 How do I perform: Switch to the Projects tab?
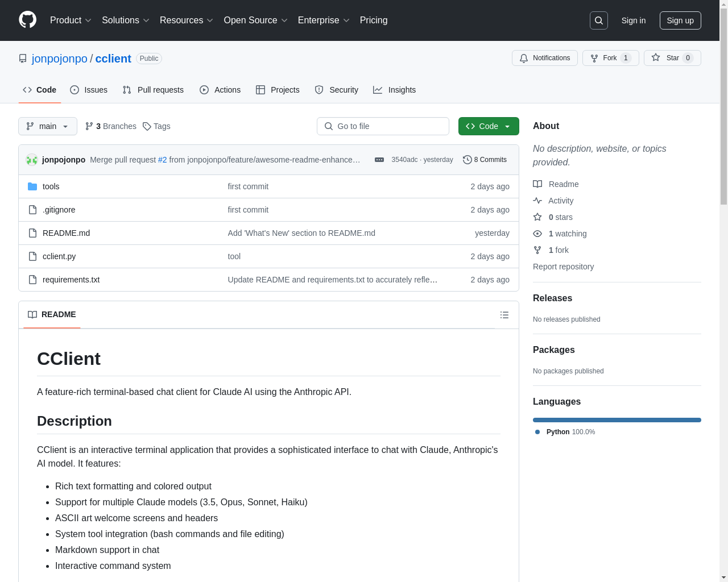278,90
